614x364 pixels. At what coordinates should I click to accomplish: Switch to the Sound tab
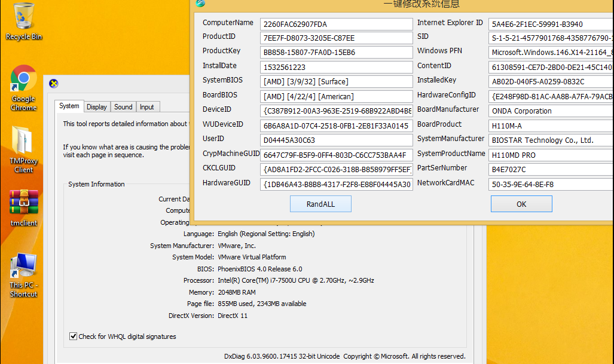pyautogui.click(x=123, y=107)
